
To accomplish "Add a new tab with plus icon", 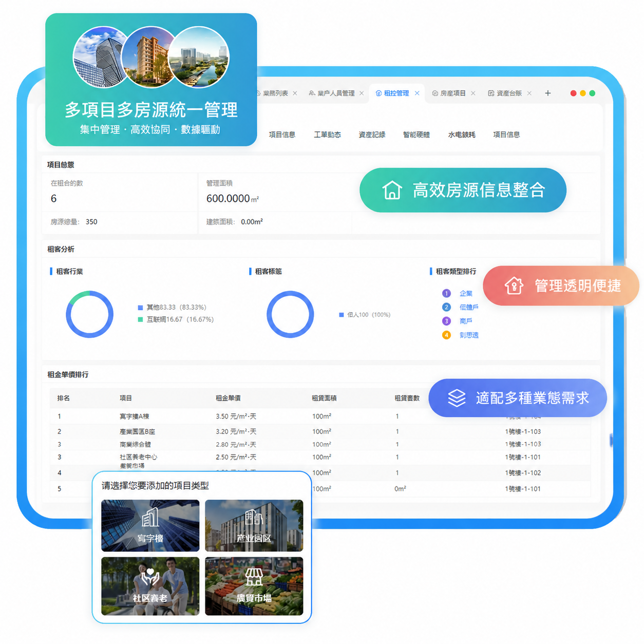I will (x=548, y=93).
